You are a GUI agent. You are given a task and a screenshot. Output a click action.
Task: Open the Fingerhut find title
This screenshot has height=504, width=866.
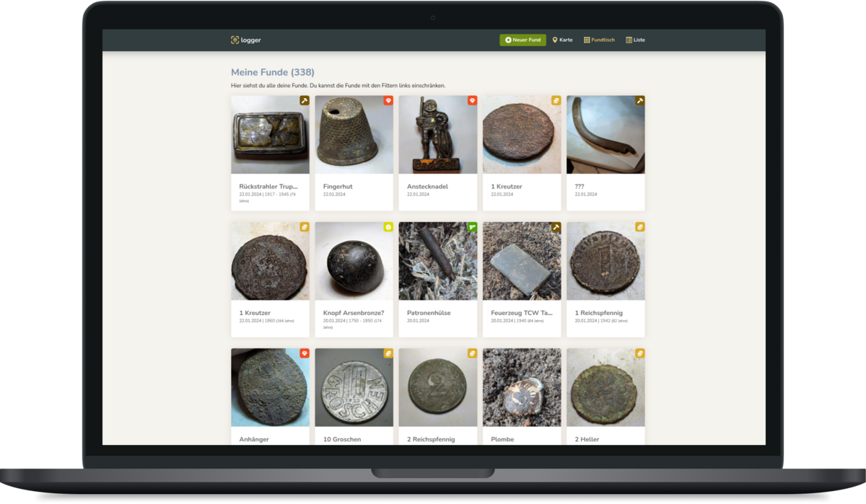(338, 187)
